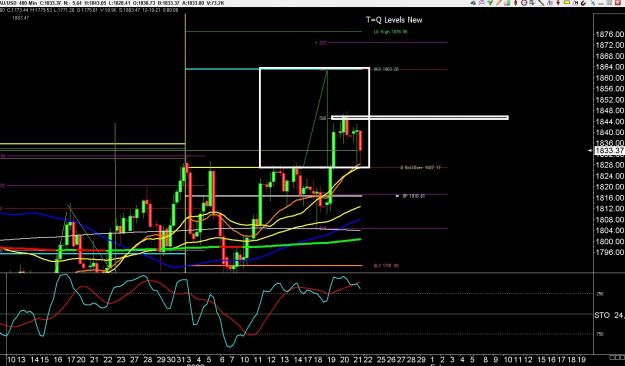
Task: Click the 1796.00 price axis label
Action: 609,252
